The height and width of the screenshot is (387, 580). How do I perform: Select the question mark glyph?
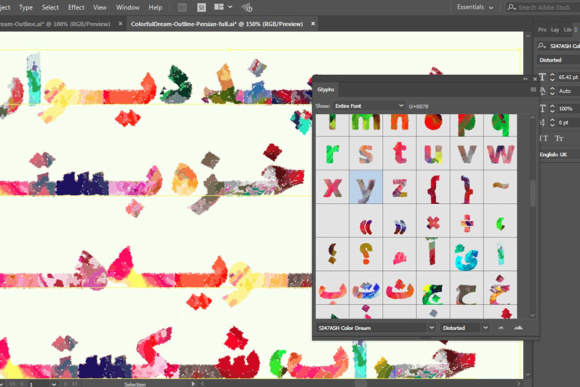pos(365,253)
